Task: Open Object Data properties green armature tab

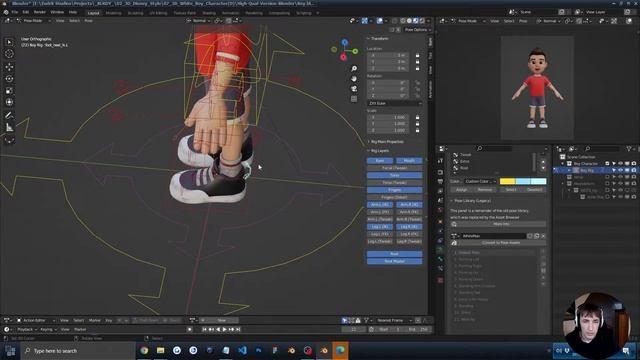Action: (440, 249)
